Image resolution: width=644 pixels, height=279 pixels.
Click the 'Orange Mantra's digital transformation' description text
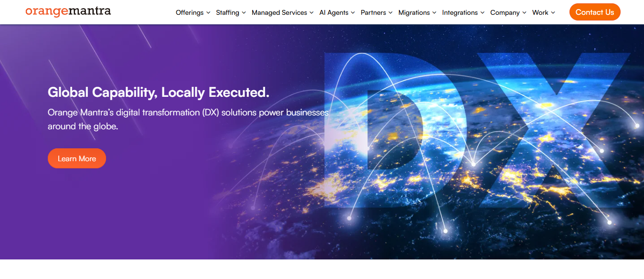(x=188, y=120)
